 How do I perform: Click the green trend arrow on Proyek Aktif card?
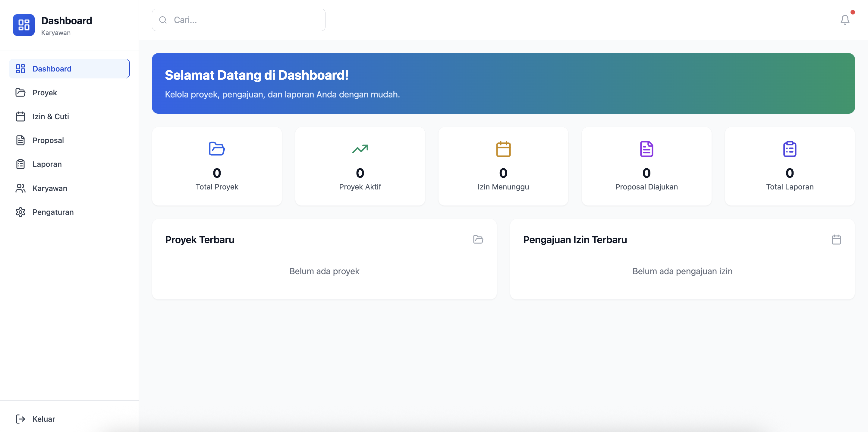[360, 149]
